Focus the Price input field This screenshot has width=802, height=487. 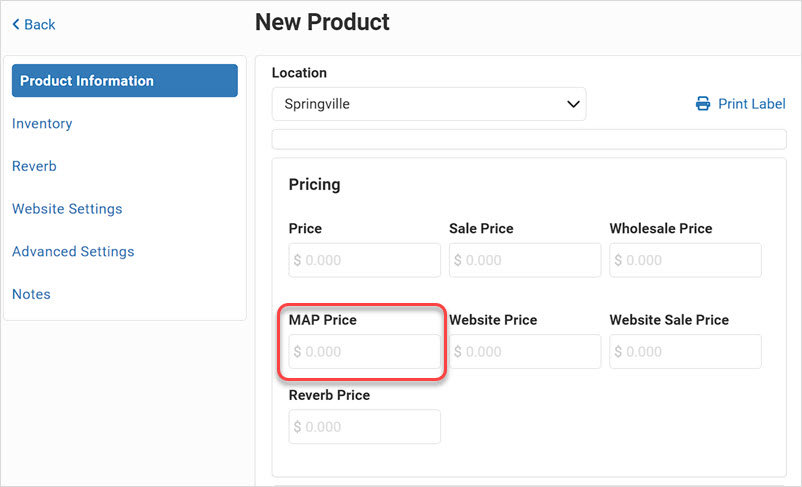click(x=364, y=260)
